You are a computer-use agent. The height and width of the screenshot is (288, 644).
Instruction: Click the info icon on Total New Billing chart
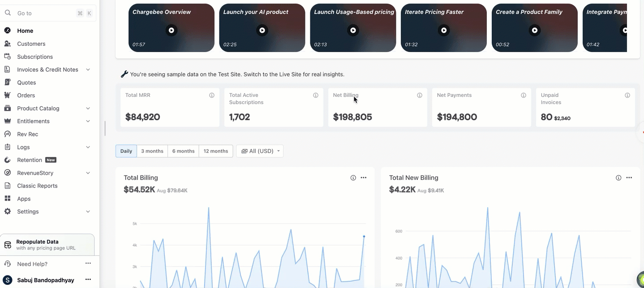618,178
